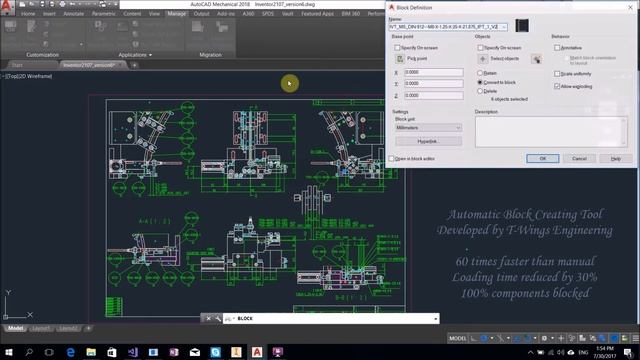
Task: Open the AutoCAD application menu logo
Action: [7, 6]
